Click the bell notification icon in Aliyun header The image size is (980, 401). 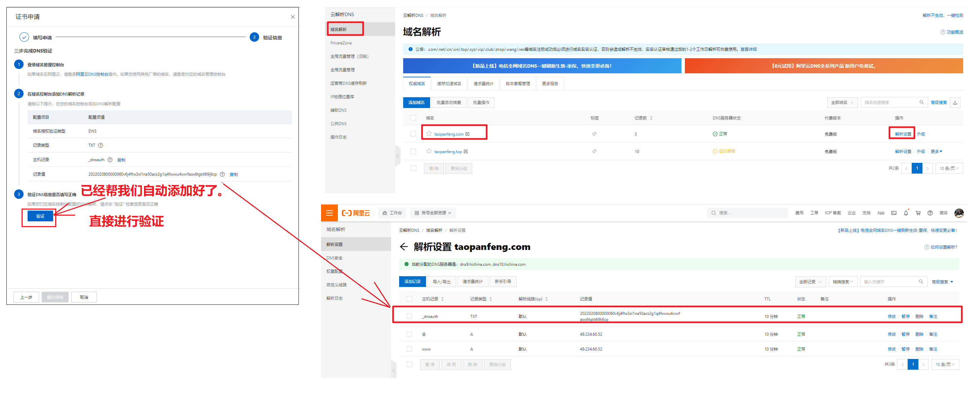(906, 213)
